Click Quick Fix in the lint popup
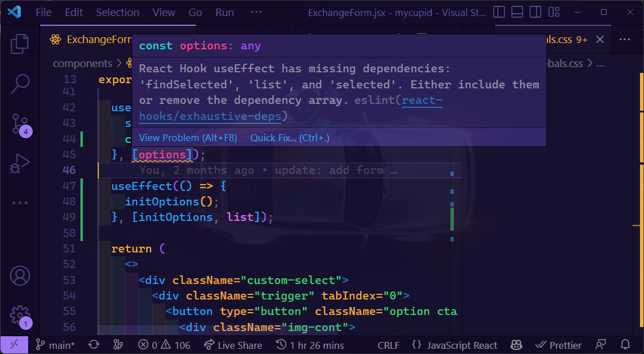The height and width of the screenshot is (354, 644). pyautogui.click(x=290, y=138)
